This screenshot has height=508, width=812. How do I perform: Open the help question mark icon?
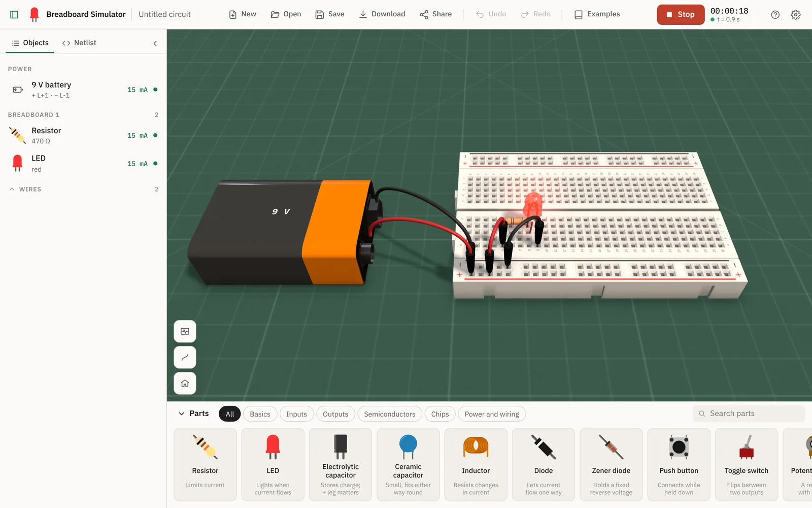[775, 15]
